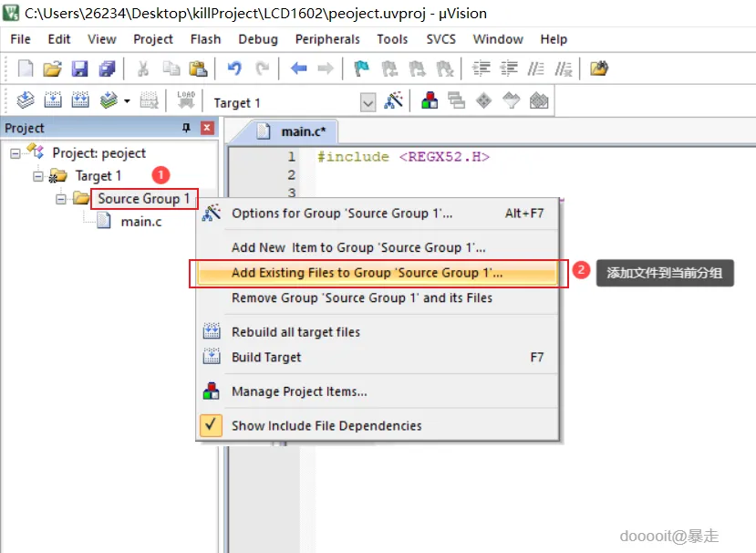This screenshot has height=553, width=756.
Task: Collapse the Source Group 1 node
Action: point(61,199)
